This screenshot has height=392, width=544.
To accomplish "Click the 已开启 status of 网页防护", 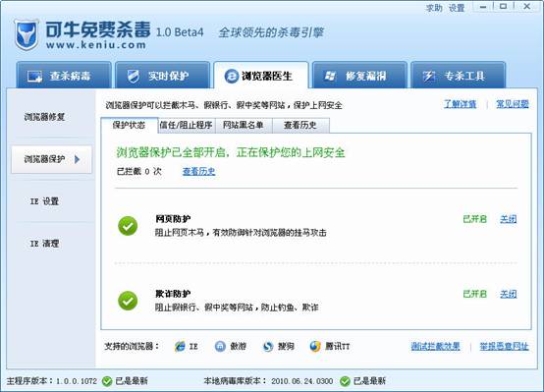I will tap(475, 219).
